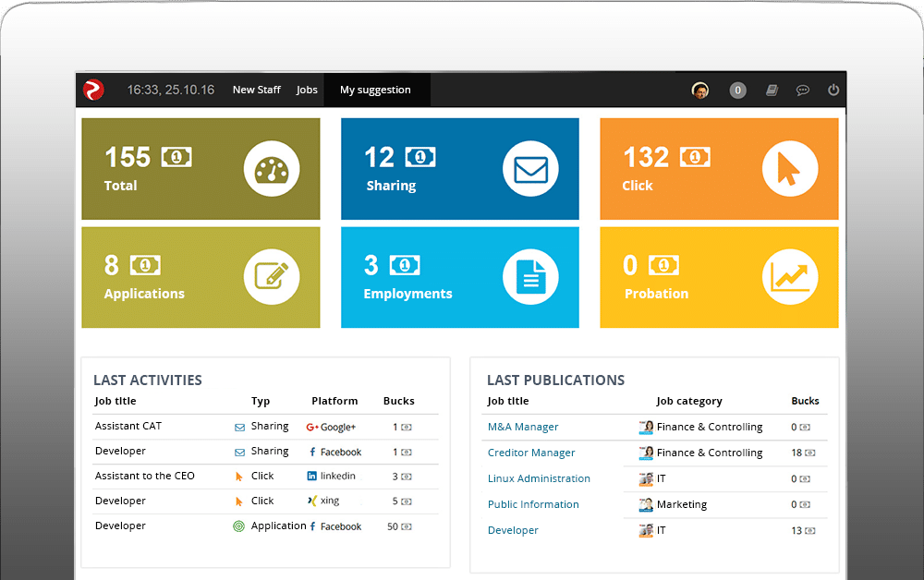Select the My suggestion tab

[x=377, y=91]
